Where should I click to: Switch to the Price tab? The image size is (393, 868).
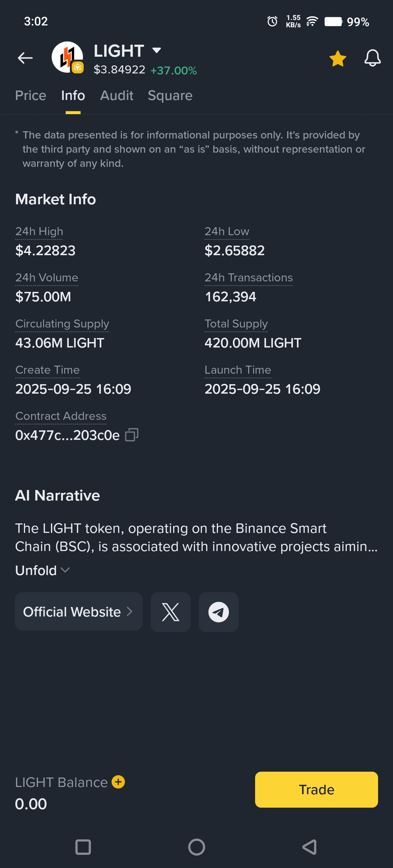coord(31,96)
